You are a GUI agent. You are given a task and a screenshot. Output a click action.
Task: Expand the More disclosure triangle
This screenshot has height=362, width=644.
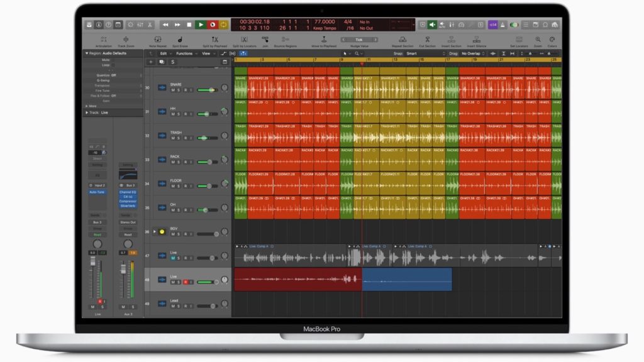[87, 106]
